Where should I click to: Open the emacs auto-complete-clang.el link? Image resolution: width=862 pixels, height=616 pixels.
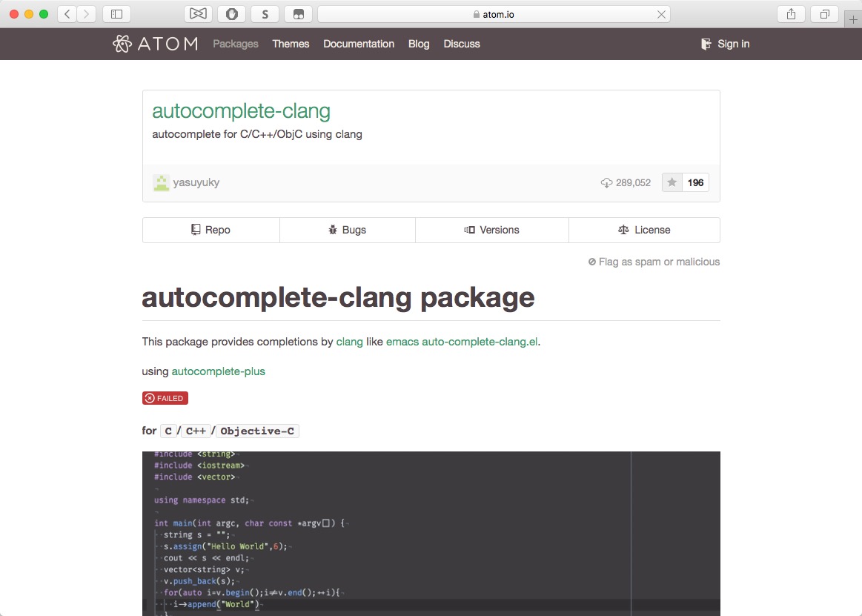point(462,342)
